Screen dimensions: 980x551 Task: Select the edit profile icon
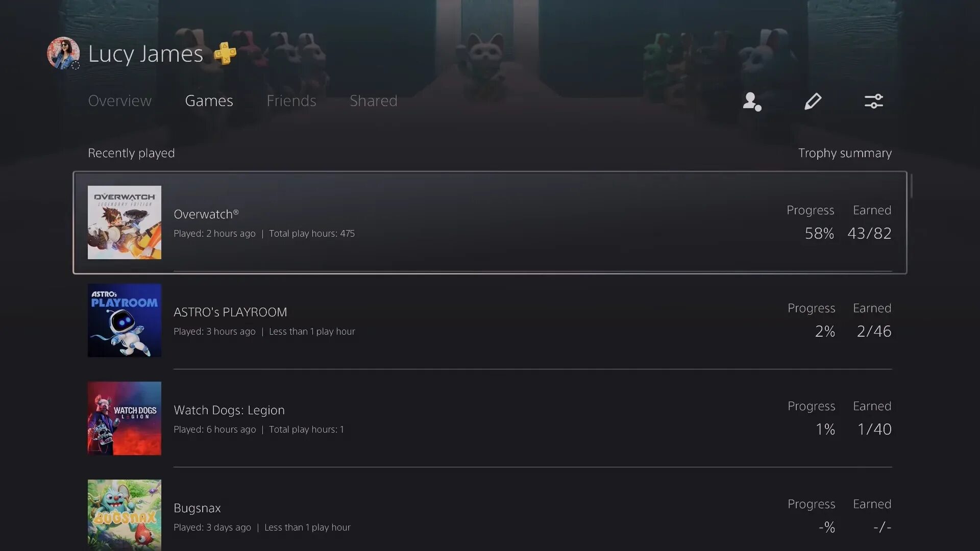point(813,101)
